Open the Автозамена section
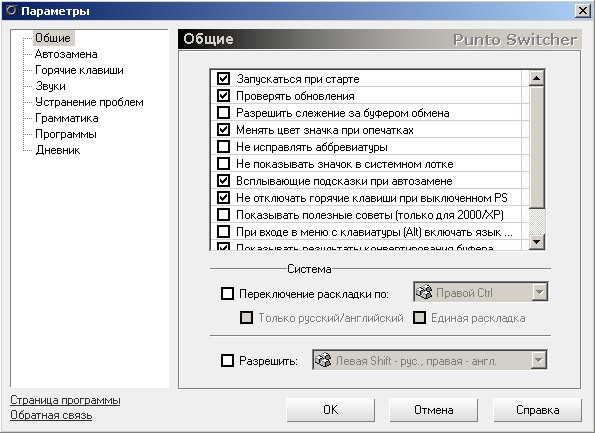 66,54
